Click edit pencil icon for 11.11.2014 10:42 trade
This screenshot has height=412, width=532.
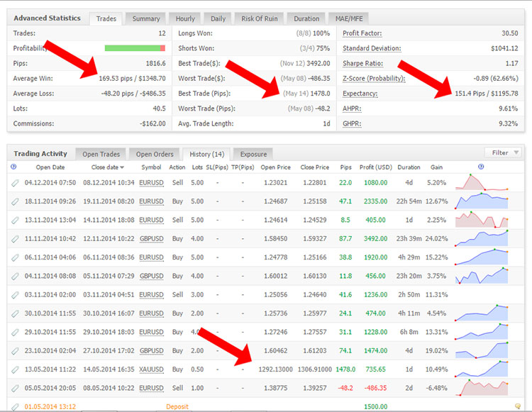[x=15, y=239]
